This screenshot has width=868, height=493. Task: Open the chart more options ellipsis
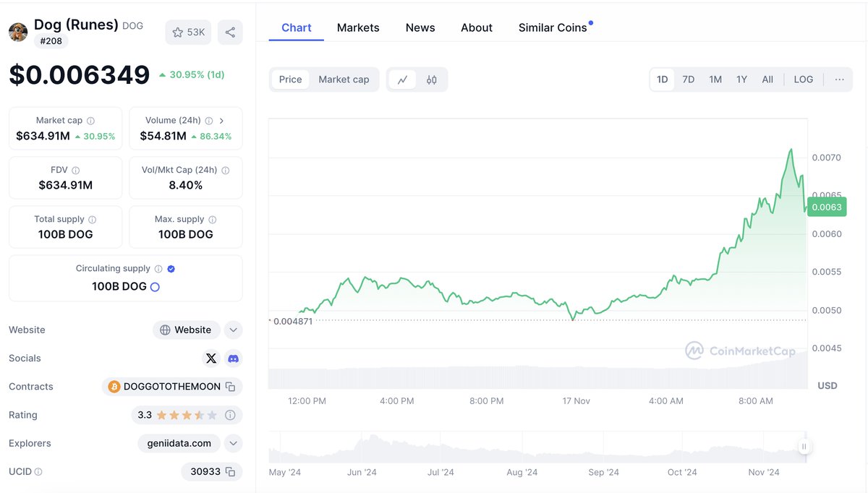click(839, 80)
